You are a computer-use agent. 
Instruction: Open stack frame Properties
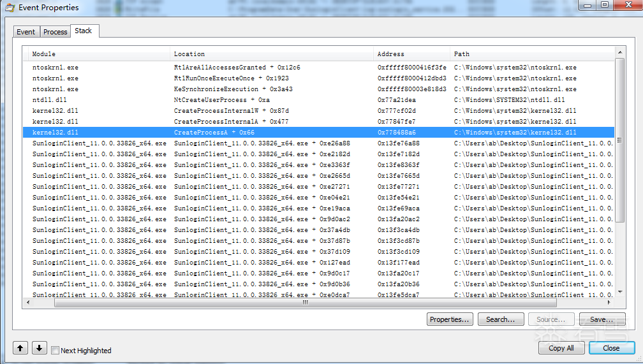[x=450, y=319]
